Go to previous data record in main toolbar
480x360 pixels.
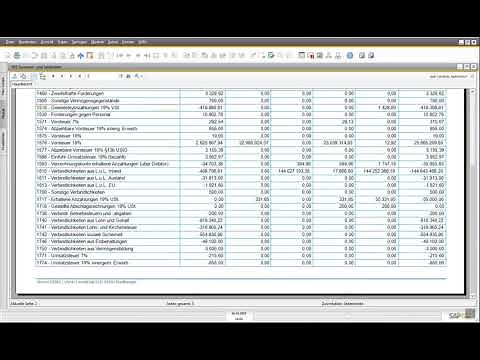tap(129, 55)
